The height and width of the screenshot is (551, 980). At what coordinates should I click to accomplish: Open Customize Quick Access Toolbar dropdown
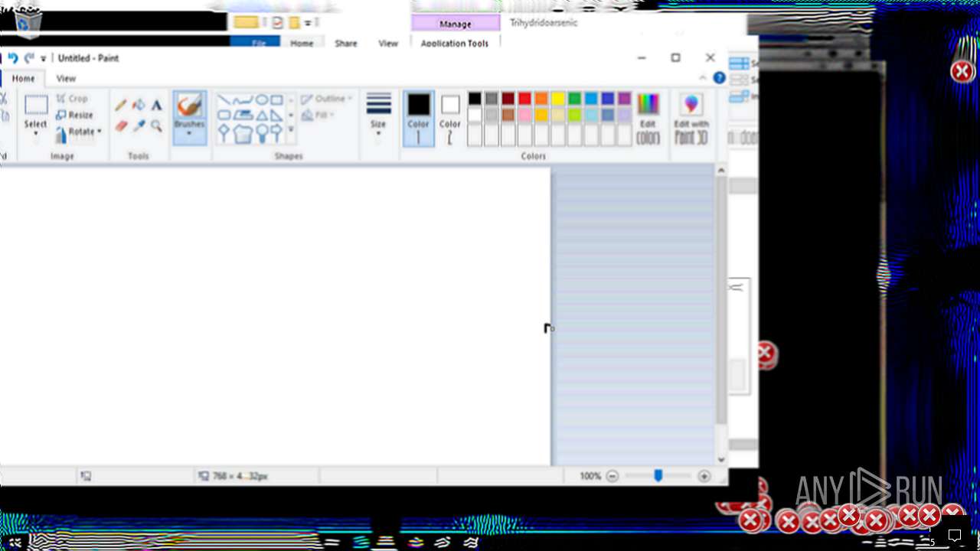(44, 59)
